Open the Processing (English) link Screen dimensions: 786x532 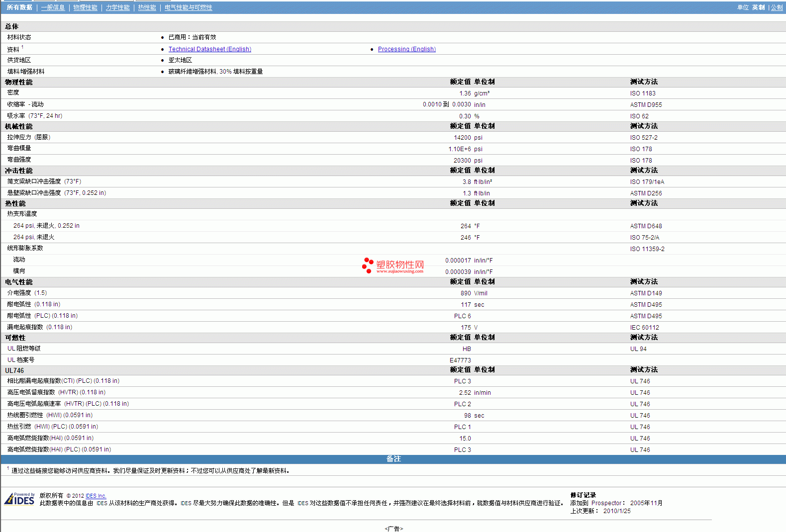[406, 49]
